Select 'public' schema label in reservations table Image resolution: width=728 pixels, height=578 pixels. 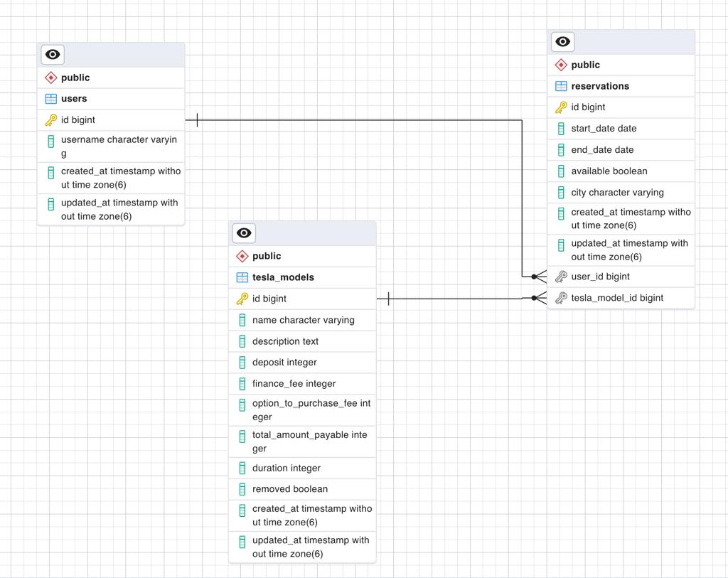coord(586,65)
